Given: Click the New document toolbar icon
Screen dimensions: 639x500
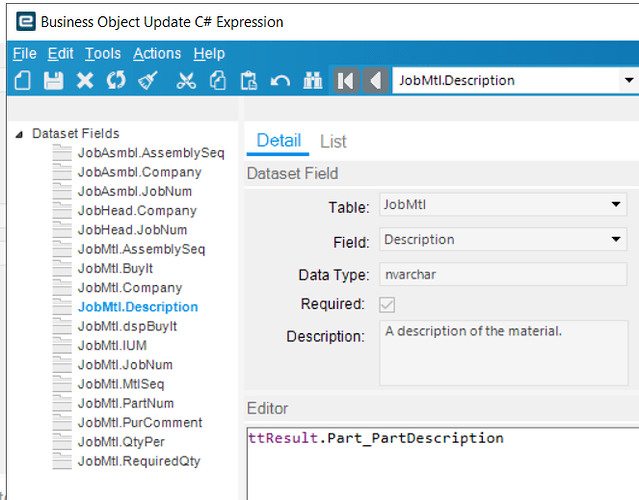Looking at the screenshot, I should click(x=22, y=81).
